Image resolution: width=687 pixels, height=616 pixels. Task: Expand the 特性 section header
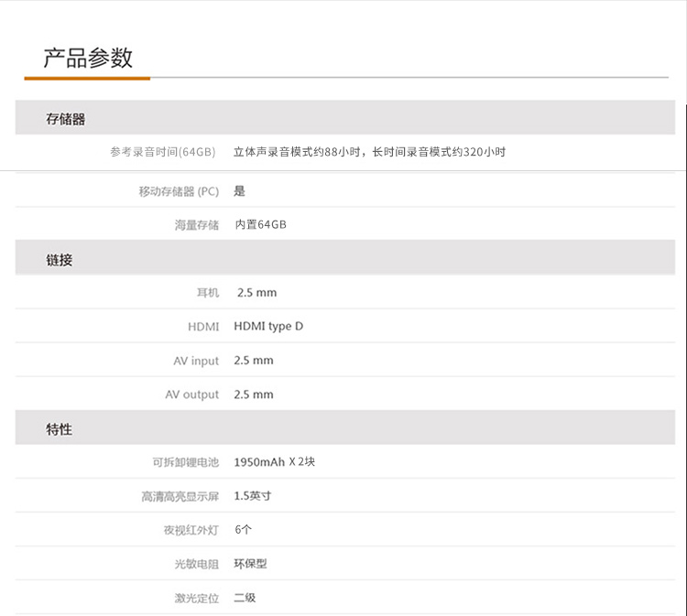60,429
